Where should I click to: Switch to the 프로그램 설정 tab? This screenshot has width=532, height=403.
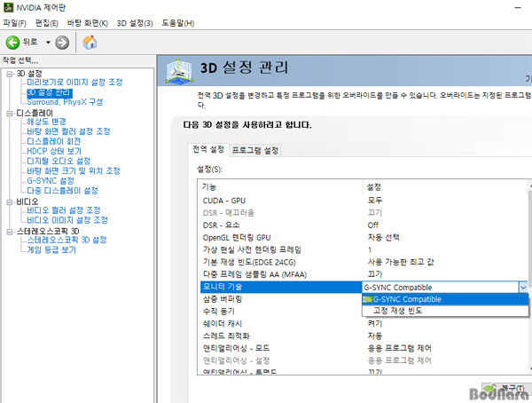255,150
